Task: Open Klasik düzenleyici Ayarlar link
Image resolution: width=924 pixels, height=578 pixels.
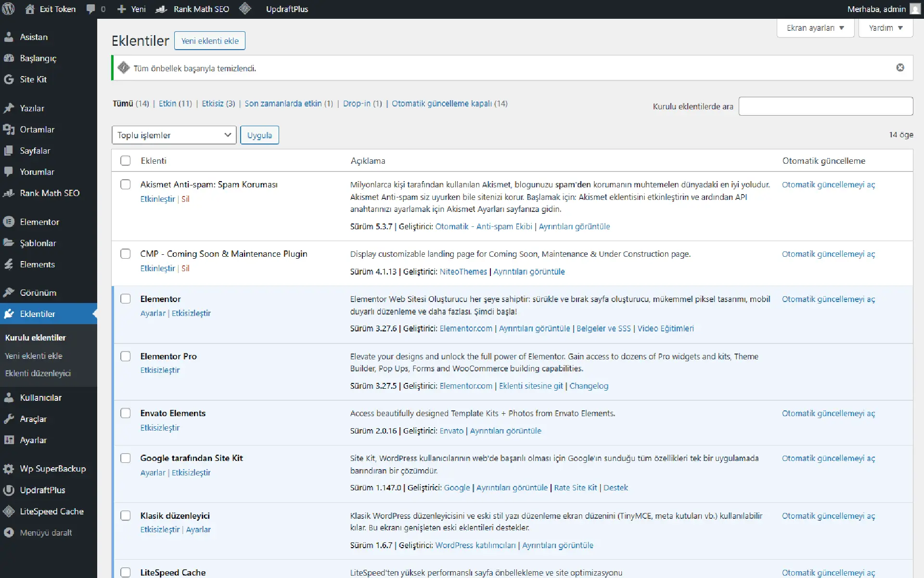Action: [198, 529]
